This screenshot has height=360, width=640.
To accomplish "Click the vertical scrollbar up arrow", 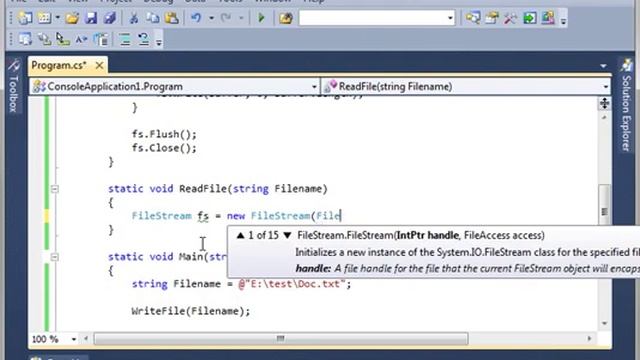I will pyautogui.click(x=604, y=117).
